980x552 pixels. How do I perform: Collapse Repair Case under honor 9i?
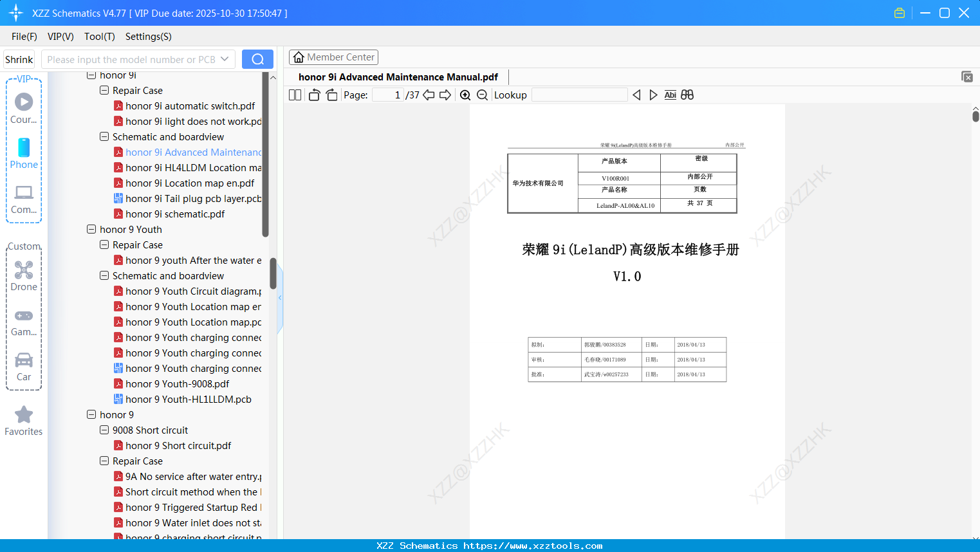click(x=104, y=91)
